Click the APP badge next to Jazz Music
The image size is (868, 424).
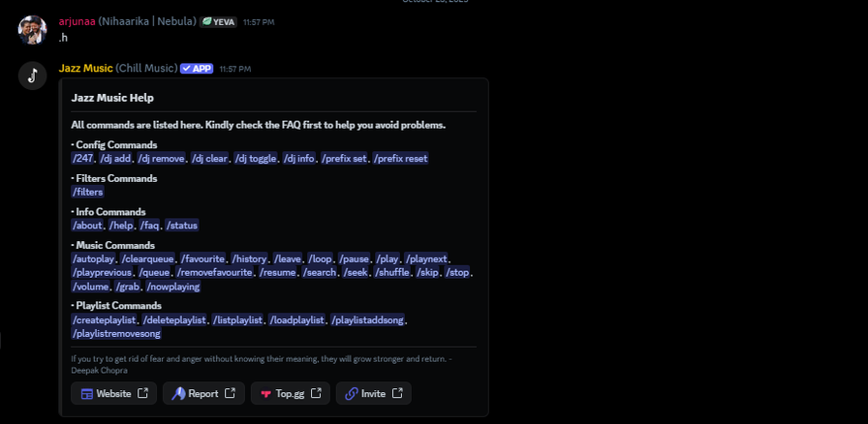197,69
